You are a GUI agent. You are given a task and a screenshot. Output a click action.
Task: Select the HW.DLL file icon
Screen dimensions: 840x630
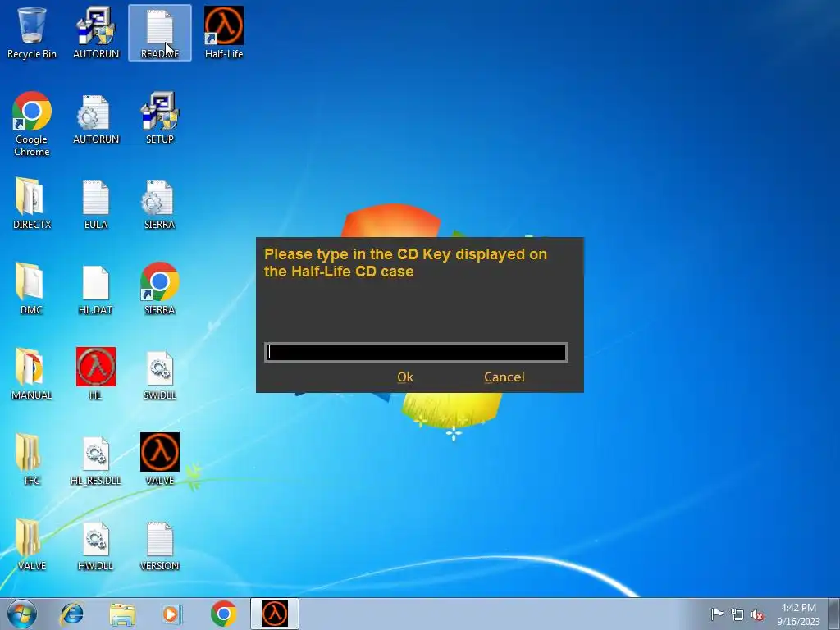pyautogui.click(x=96, y=545)
